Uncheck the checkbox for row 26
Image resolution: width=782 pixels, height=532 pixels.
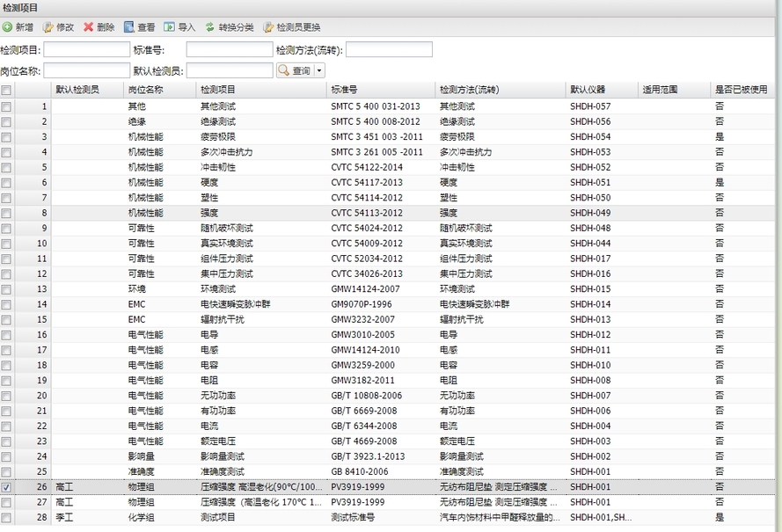(x=6, y=486)
